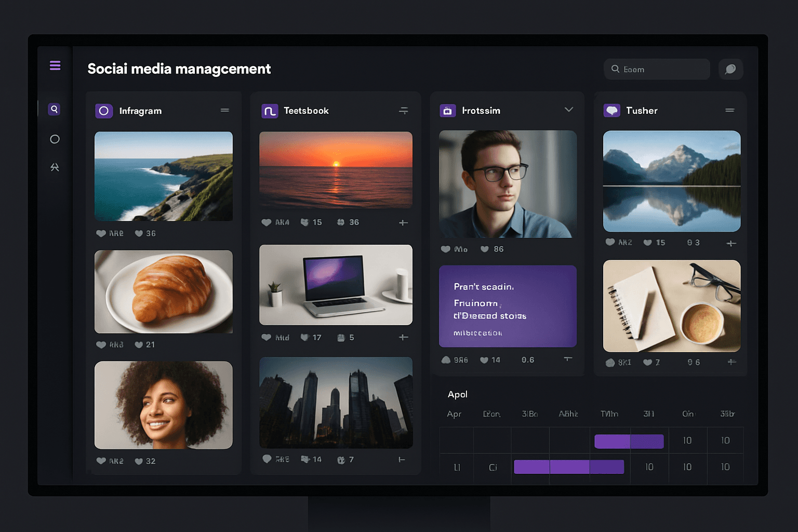Click the circle icon in the sidebar
Image resolution: width=798 pixels, height=532 pixels.
pyautogui.click(x=55, y=139)
